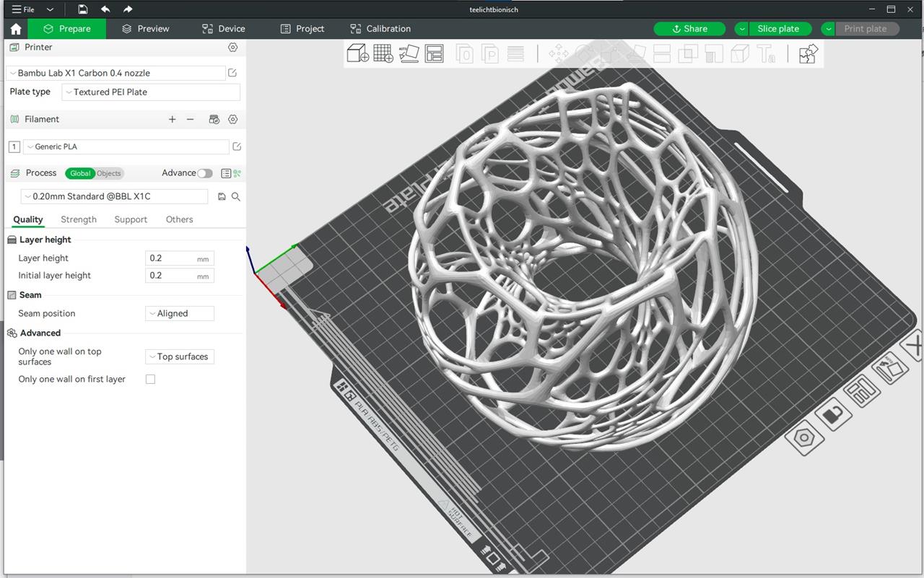Viewport: 924px width, 578px height.
Task: Edit the Generic PLA filament preset
Action: point(236,146)
